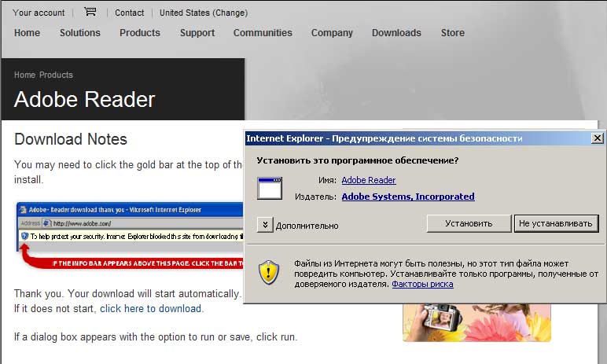Click the yellow security shield warning icon
The width and height of the screenshot is (607, 364).
click(269, 272)
